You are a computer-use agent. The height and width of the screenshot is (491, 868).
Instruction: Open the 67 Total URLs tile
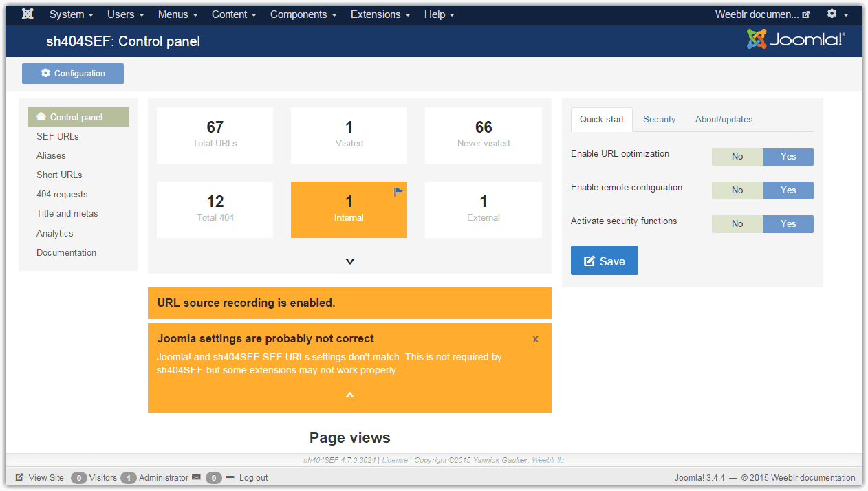click(x=215, y=135)
